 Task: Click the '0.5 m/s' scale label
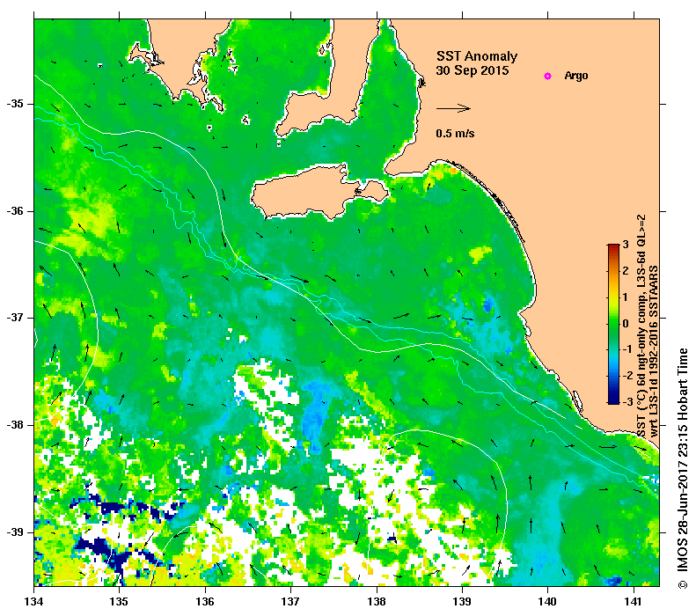pos(455,134)
